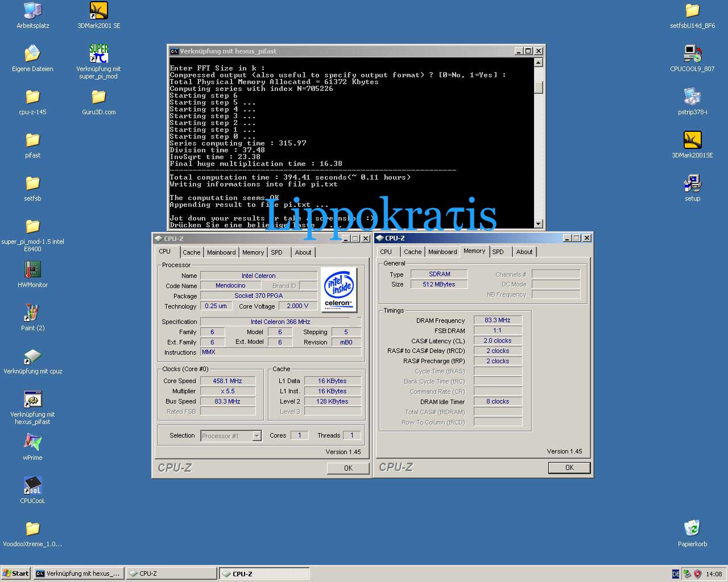
Task: Switch to About tab in right CPU-Z
Action: [x=524, y=252]
